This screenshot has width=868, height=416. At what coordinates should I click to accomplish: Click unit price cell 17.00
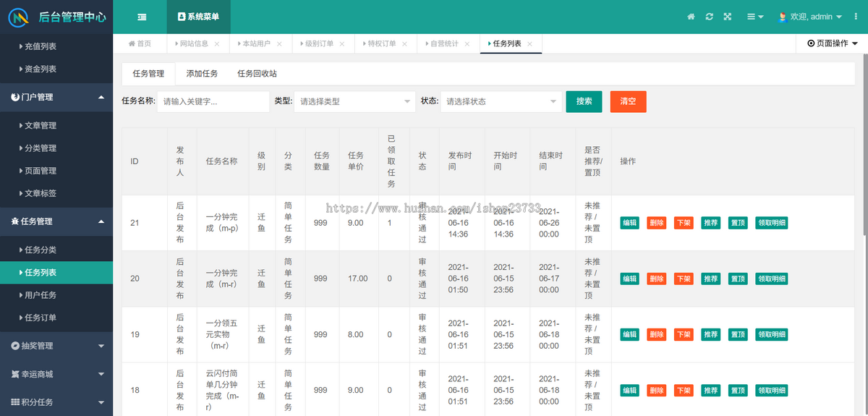[x=358, y=279]
